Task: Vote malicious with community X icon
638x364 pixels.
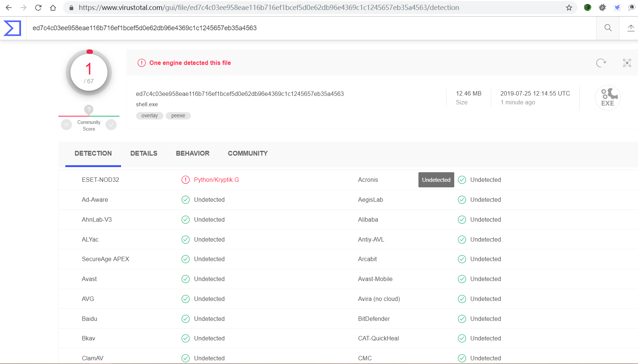Action: click(66, 125)
